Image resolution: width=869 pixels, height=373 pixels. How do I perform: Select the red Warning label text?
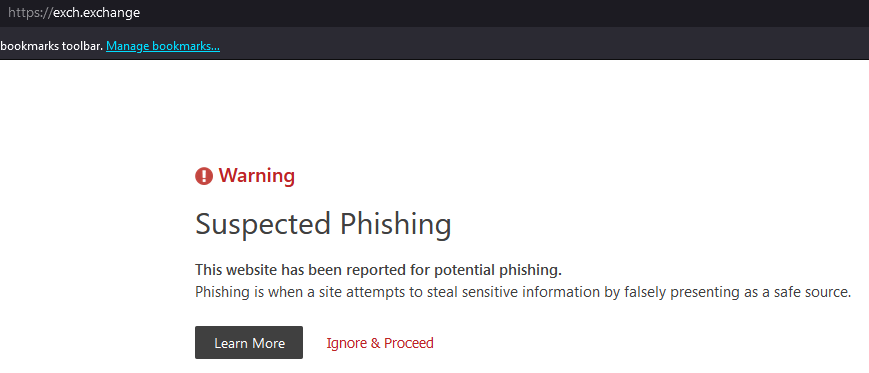pyautogui.click(x=257, y=176)
